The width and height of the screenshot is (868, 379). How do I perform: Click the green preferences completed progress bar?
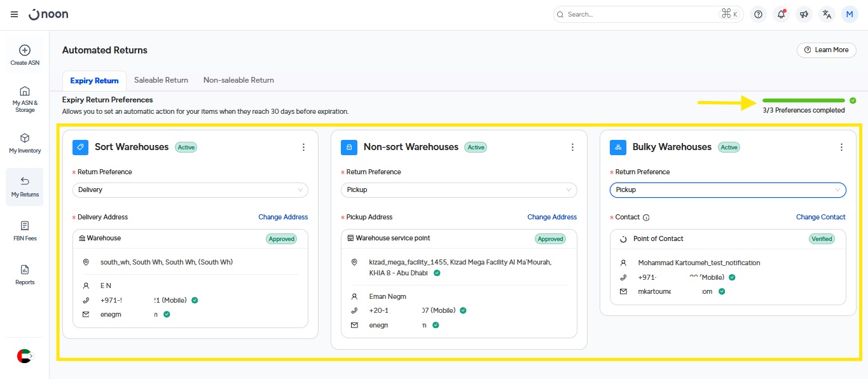[x=803, y=100]
